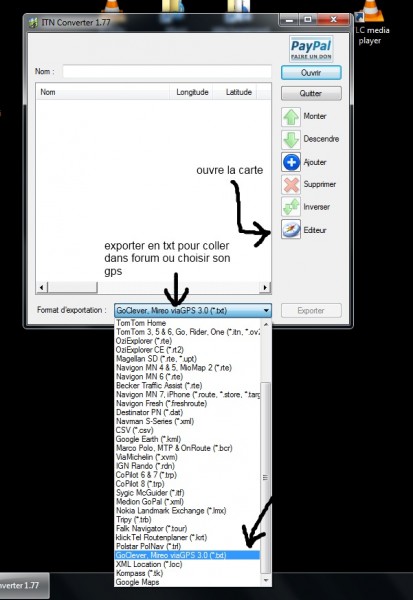
Task: Click the waypoint table horizontal scrollbar thumb
Action: click(73, 287)
